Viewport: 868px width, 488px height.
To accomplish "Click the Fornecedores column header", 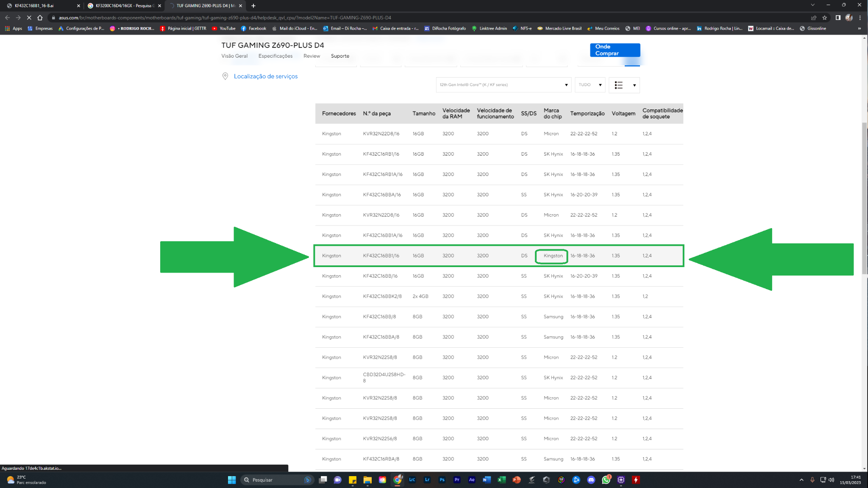I will click(339, 114).
